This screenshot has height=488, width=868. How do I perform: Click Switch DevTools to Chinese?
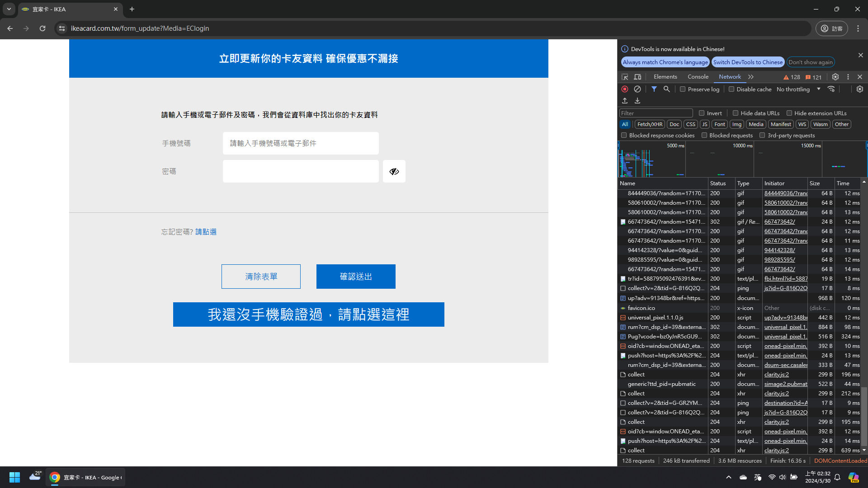click(748, 62)
